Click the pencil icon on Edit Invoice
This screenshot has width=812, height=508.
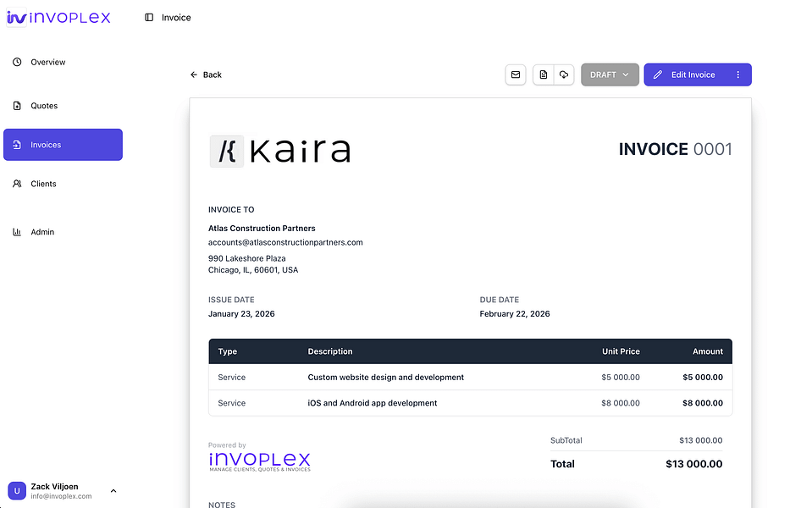[x=658, y=75]
